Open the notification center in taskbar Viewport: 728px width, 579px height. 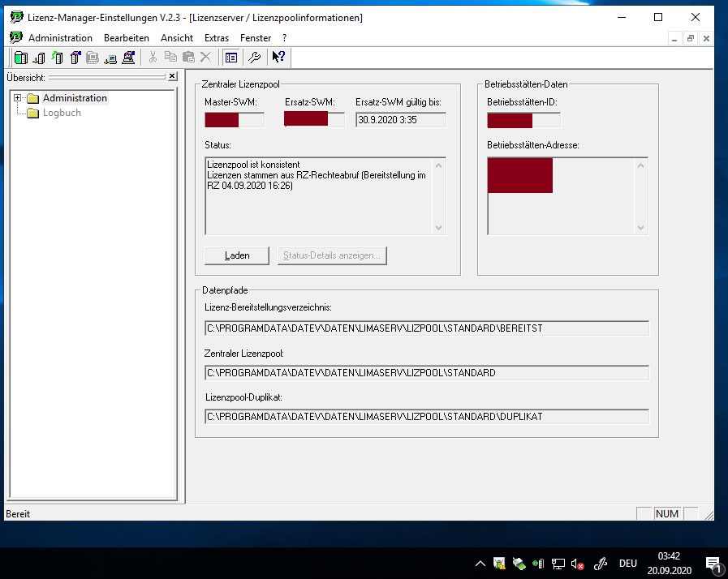(713, 564)
